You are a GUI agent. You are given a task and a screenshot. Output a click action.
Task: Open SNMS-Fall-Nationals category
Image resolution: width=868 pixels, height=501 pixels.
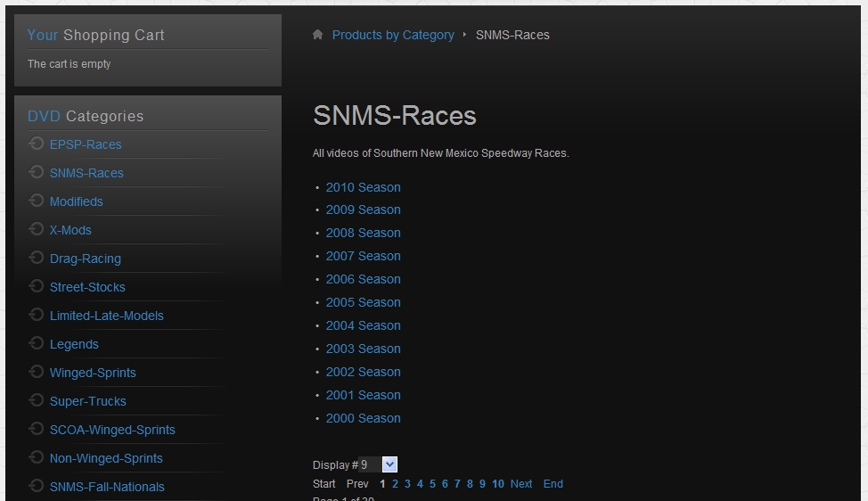point(107,487)
